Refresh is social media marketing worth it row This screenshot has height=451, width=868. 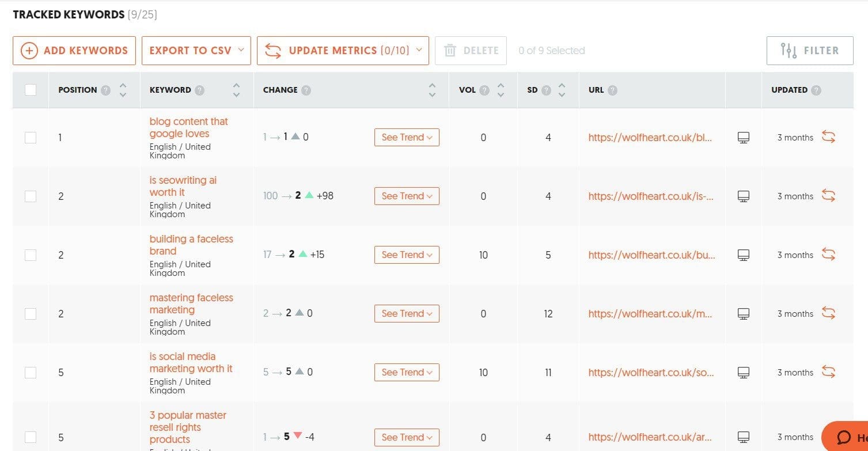coord(828,372)
